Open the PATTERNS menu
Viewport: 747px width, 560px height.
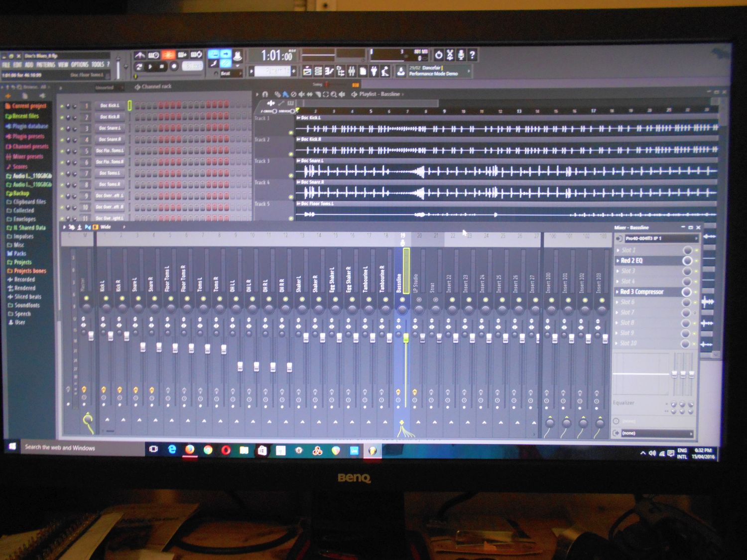click(x=46, y=65)
